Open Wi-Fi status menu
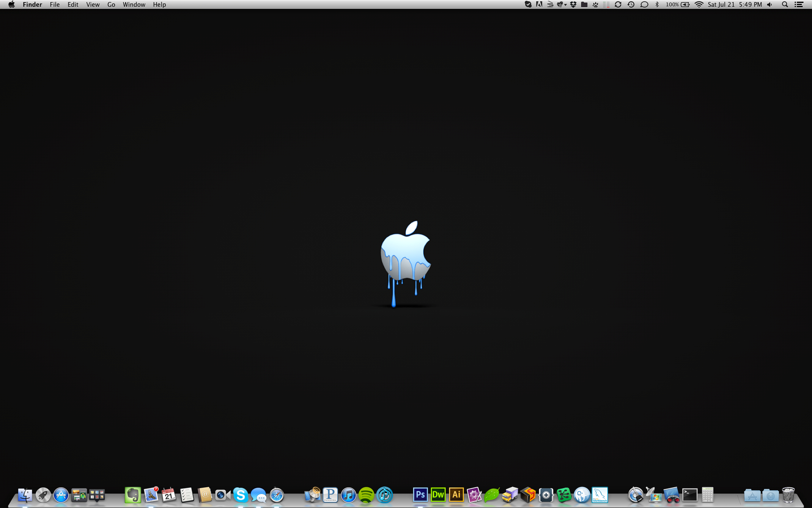Viewport: 812px width, 508px height. tap(699, 4)
